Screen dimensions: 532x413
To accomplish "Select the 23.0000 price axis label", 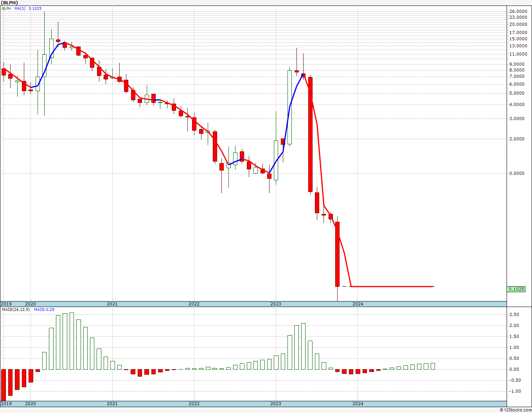I will point(518,17).
